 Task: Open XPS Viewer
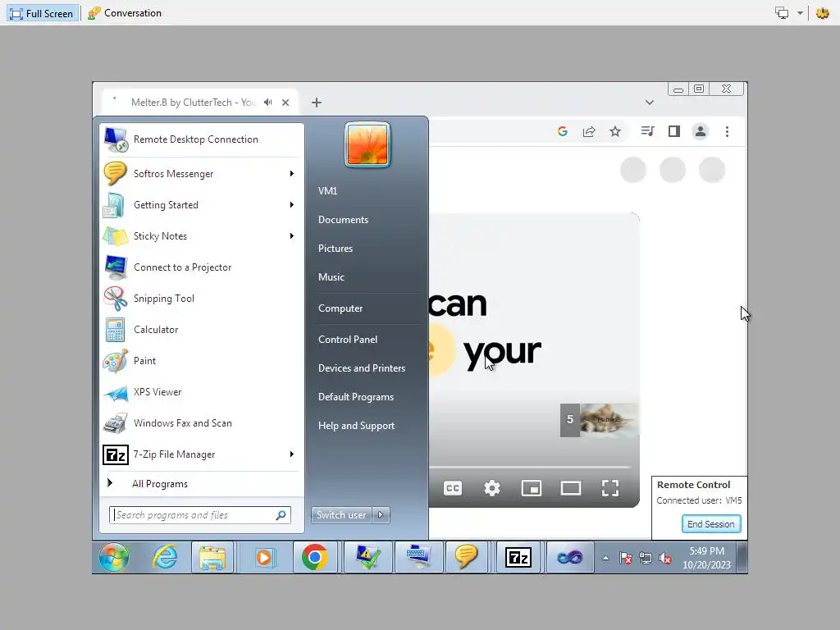(202, 391)
